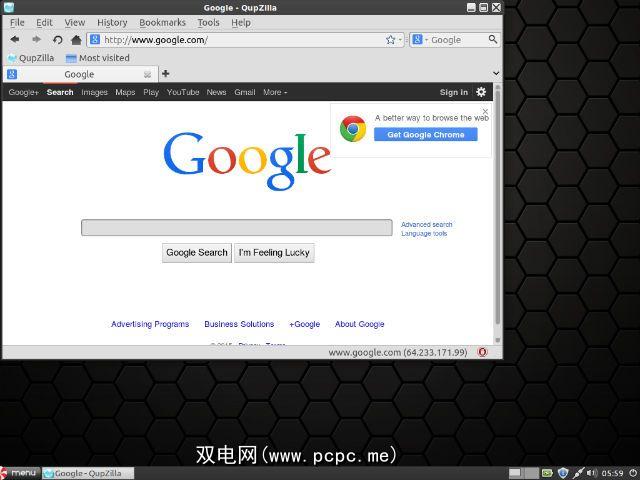Open the taskbar menu button

point(20,473)
